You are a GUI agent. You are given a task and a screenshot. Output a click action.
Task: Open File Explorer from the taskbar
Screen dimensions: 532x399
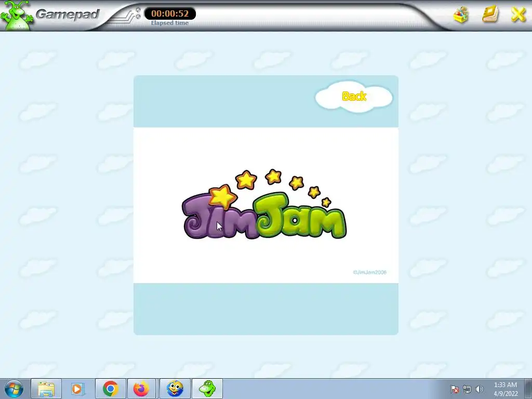[x=46, y=389]
